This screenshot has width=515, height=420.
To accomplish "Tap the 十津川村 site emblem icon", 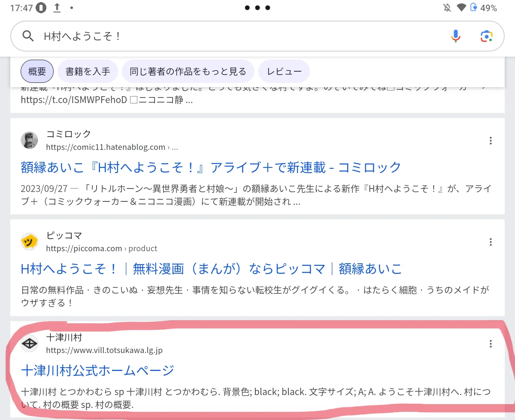I will click(30, 344).
